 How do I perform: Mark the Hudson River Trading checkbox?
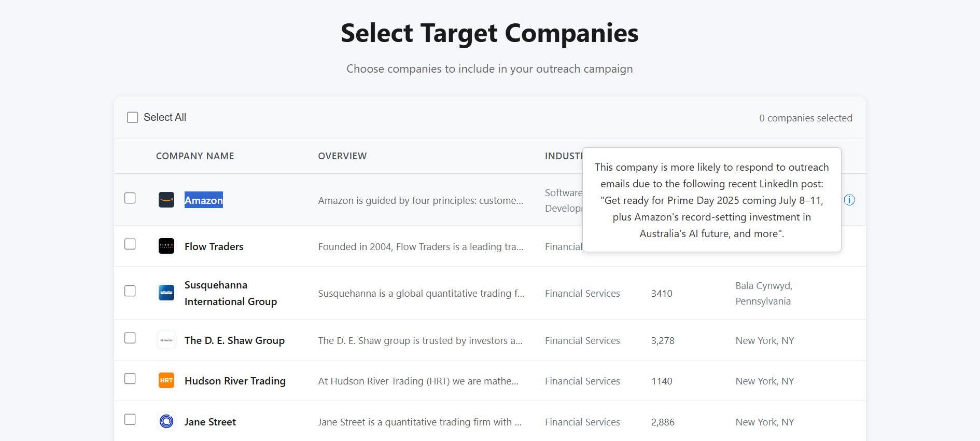130,379
